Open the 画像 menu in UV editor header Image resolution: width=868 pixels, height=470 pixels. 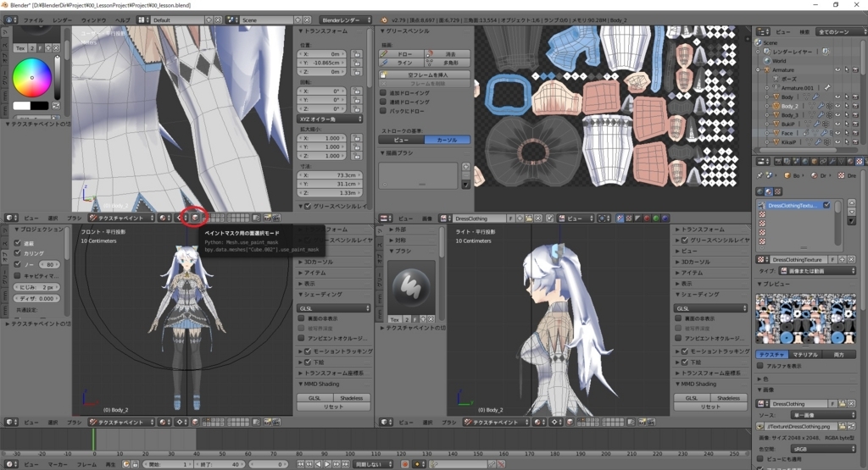(x=427, y=218)
